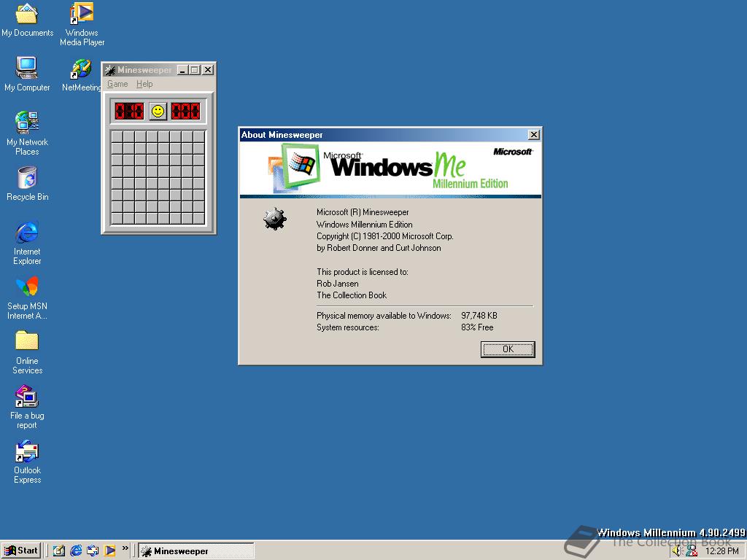Open the Online Services folder icon

coord(27,352)
